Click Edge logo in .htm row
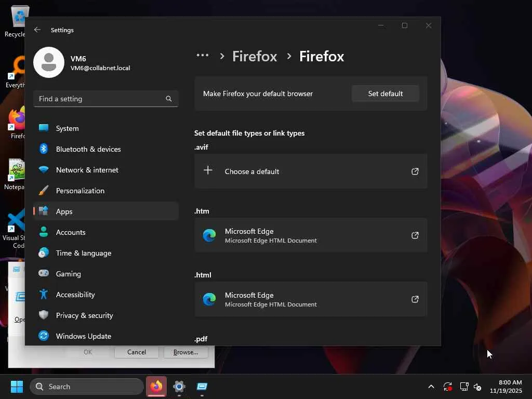 [x=209, y=235]
